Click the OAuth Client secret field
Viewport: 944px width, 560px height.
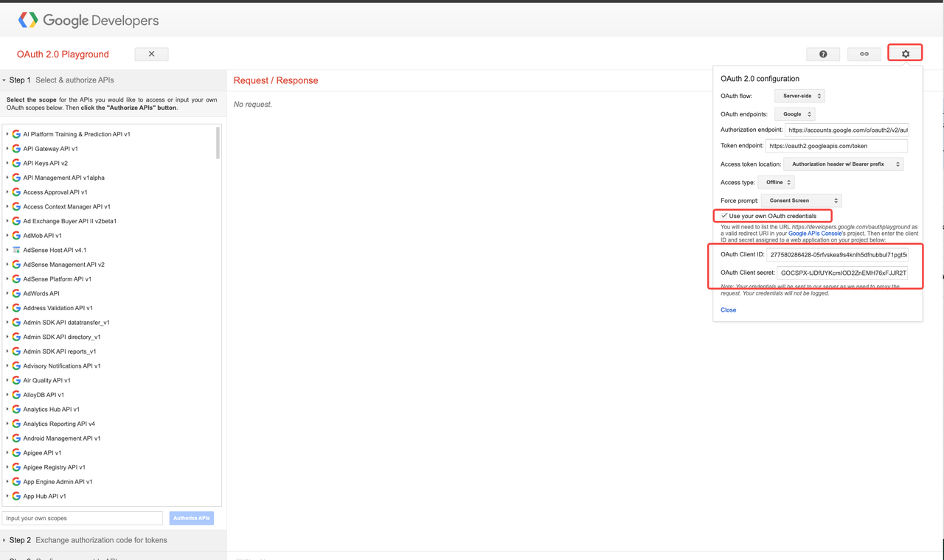[x=843, y=273]
